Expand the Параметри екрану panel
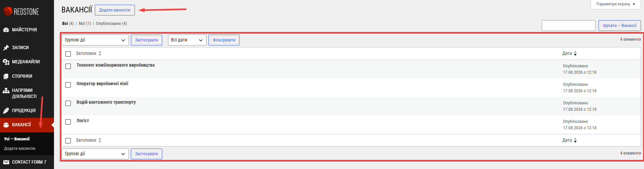Screen dimensions: 644x169 (x=616, y=4)
